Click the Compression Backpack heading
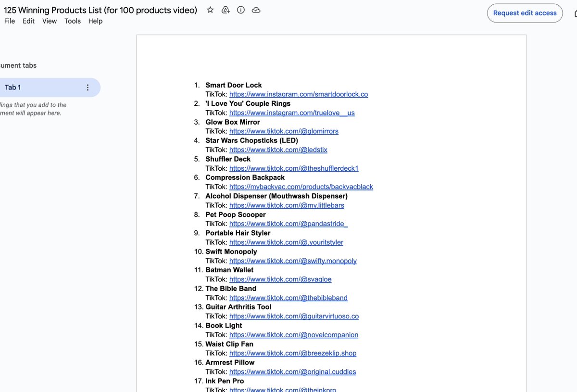This screenshot has height=392, width=577. coord(245,177)
